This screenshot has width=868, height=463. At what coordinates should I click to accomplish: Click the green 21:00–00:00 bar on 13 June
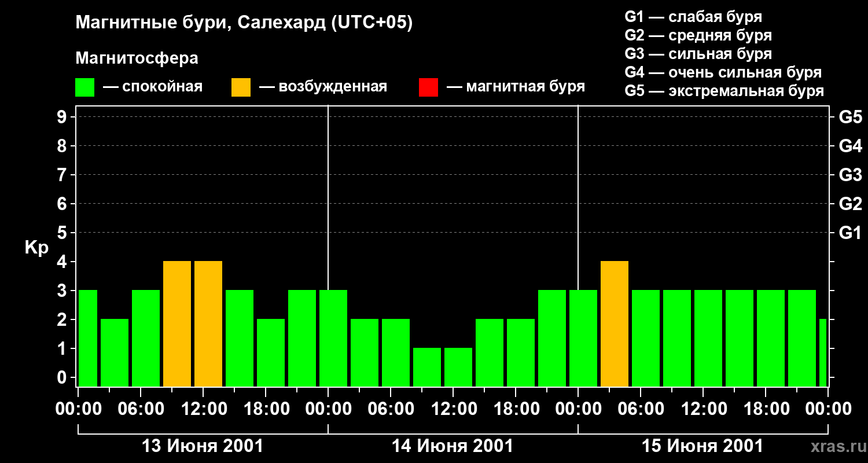tap(302, 339)
